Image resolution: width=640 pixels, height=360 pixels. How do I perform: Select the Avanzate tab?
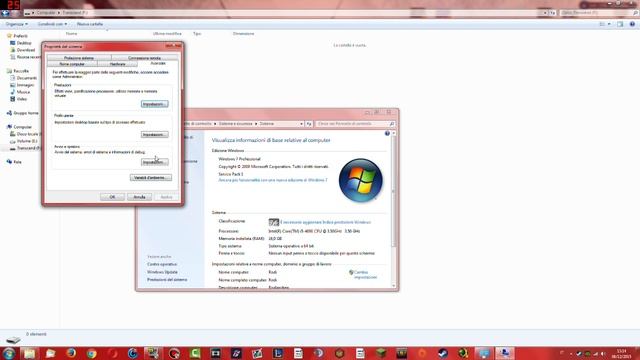click(x=158, y=64)
